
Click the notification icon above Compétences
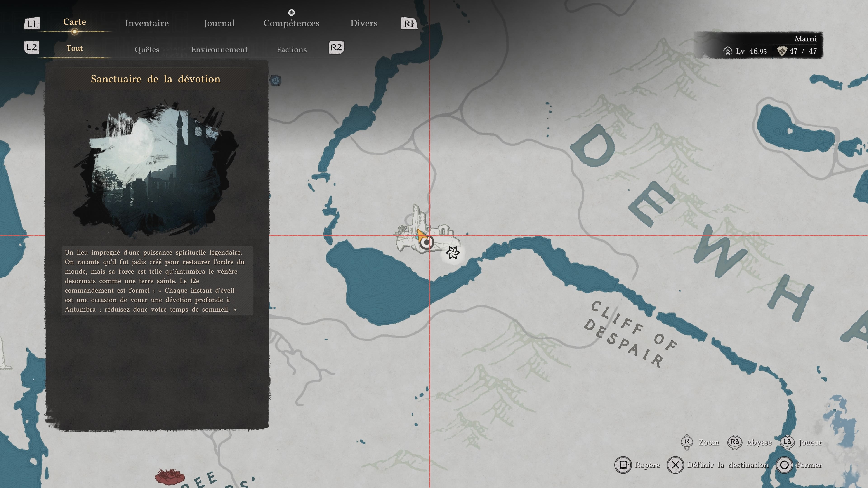pos(291,12)
